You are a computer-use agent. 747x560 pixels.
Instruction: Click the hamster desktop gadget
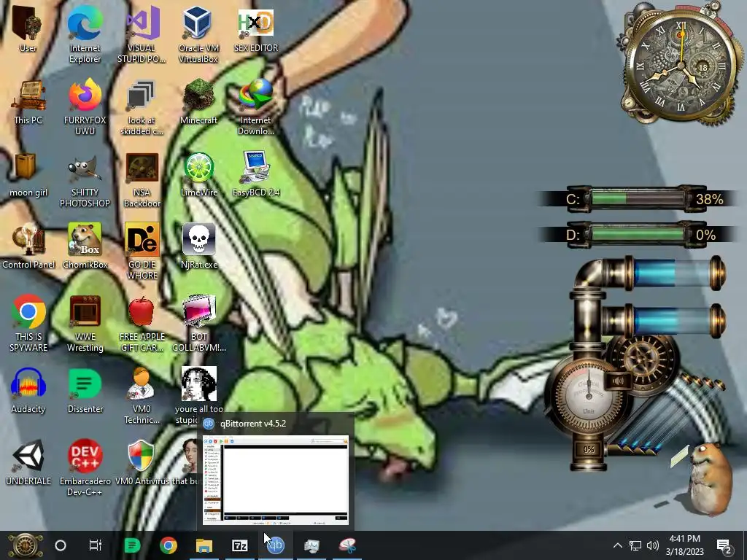(710, 478)
